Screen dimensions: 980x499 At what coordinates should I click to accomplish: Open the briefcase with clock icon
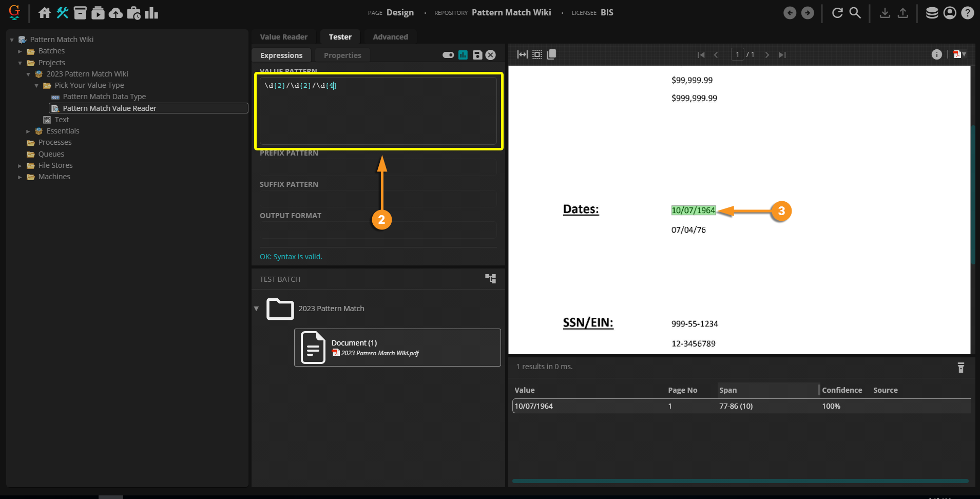coord(134,13)
